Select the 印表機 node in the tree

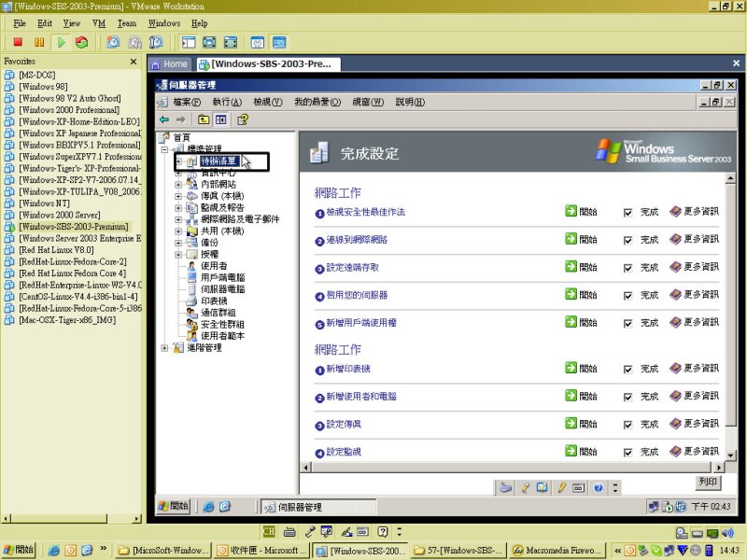coord(214,301)
